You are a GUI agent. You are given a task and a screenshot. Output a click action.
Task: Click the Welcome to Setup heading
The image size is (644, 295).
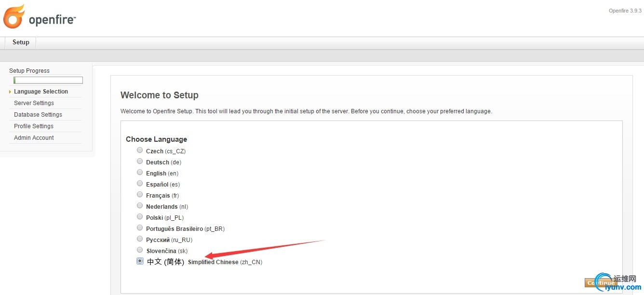pos(160,95)
